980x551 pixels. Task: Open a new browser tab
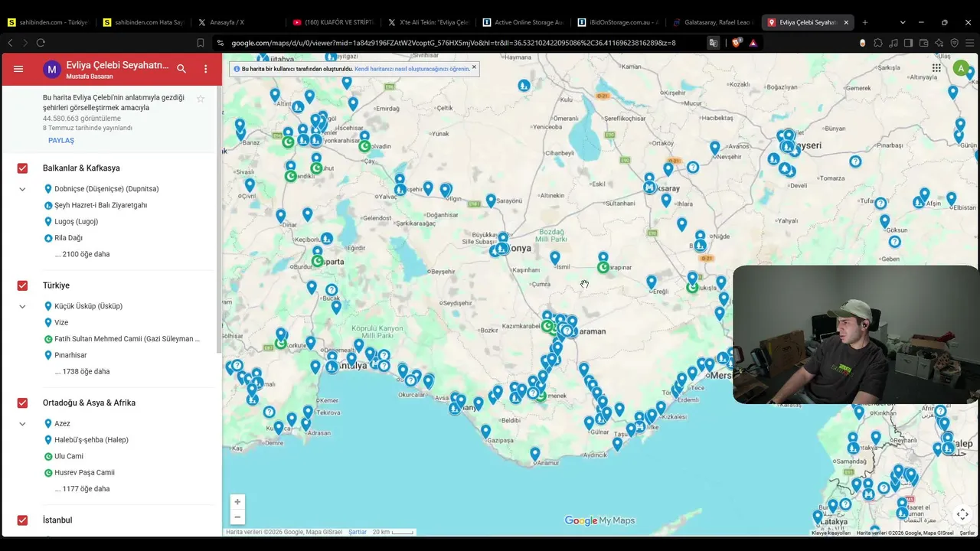(865, 22)
